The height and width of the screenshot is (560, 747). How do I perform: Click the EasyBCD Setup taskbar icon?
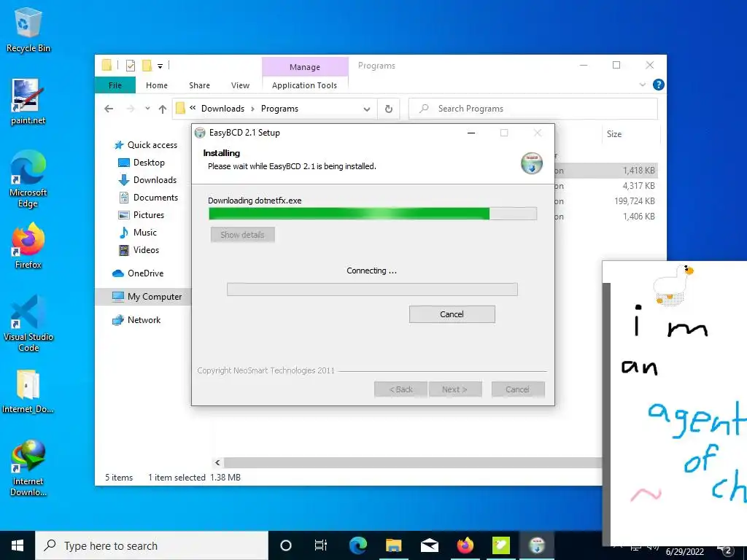click(x=537, y=545)
